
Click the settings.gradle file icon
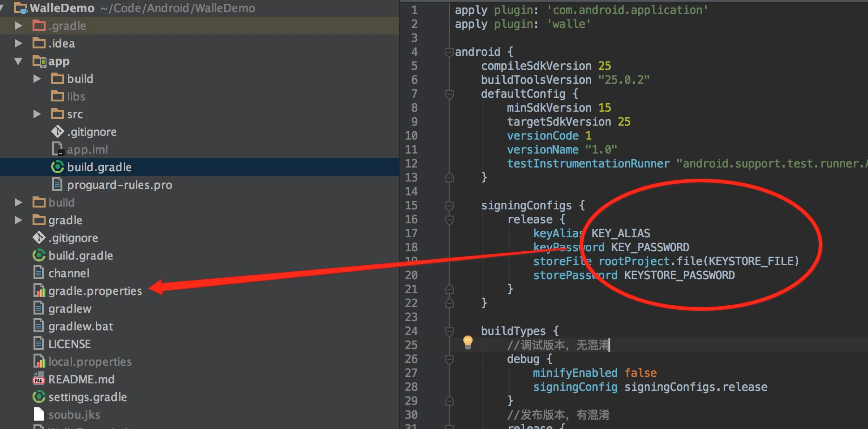pyautogui.click(x=39, y=397)
